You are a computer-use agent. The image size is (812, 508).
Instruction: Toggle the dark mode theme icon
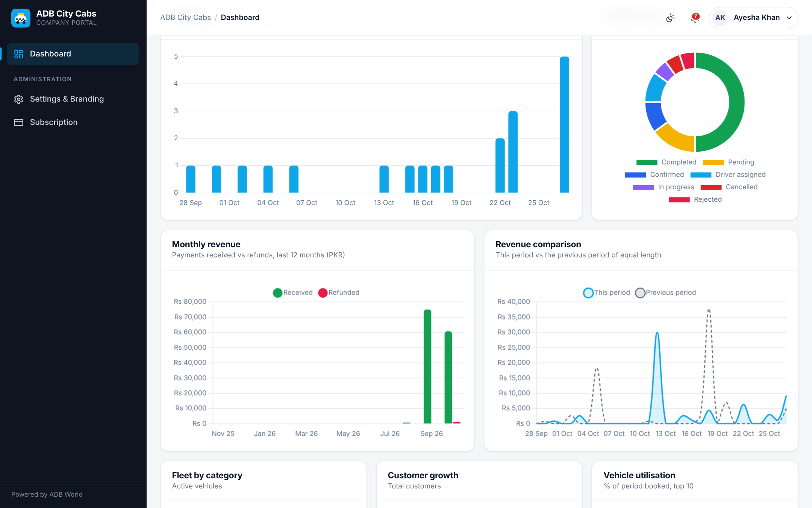click(x=671, y=18)
